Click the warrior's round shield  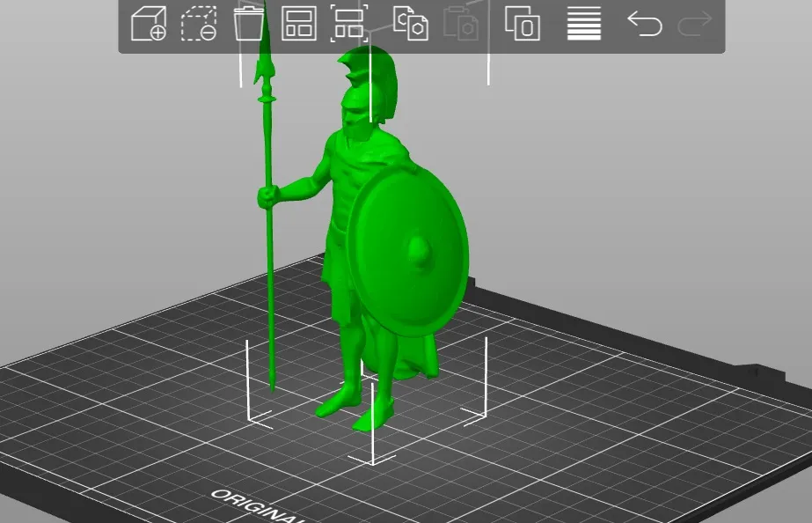pyautogui.click(x=407, y=250)
